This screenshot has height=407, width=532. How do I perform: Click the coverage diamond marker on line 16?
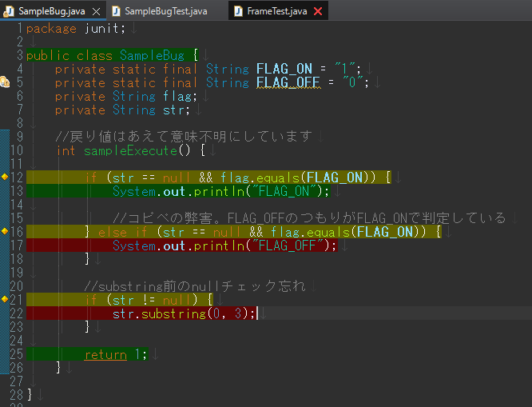[x=5, y=231]
